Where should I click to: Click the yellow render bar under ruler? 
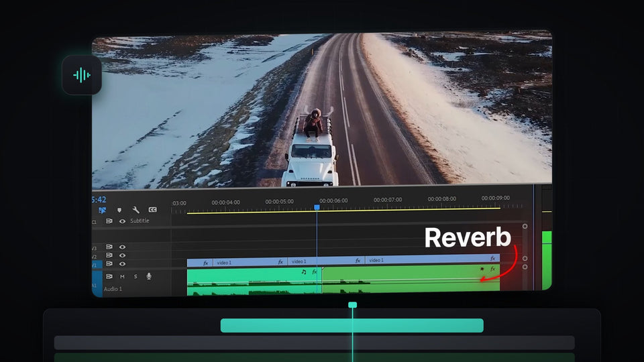(x=343, y=210)
